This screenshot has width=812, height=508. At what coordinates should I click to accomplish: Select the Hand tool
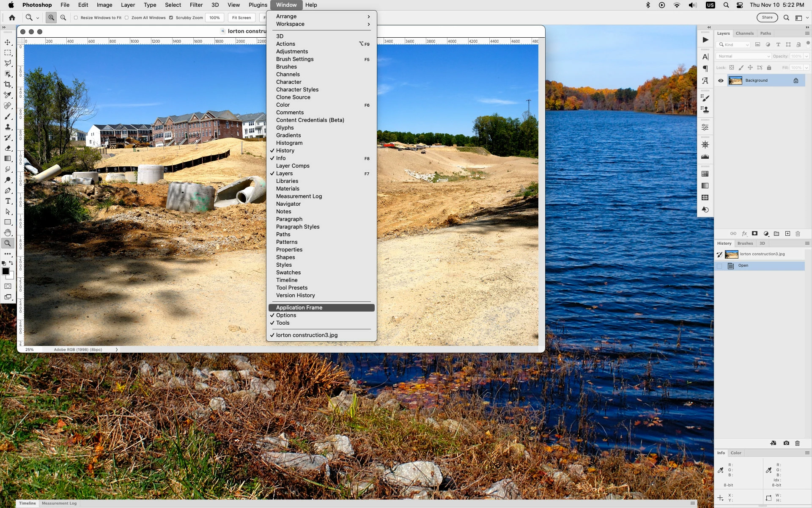pos(8,233)
